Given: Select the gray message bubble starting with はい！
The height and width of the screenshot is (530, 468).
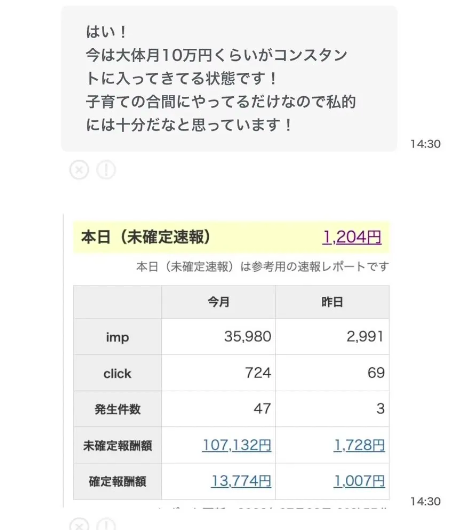Looking at the screenshot, I should [229, 79].
